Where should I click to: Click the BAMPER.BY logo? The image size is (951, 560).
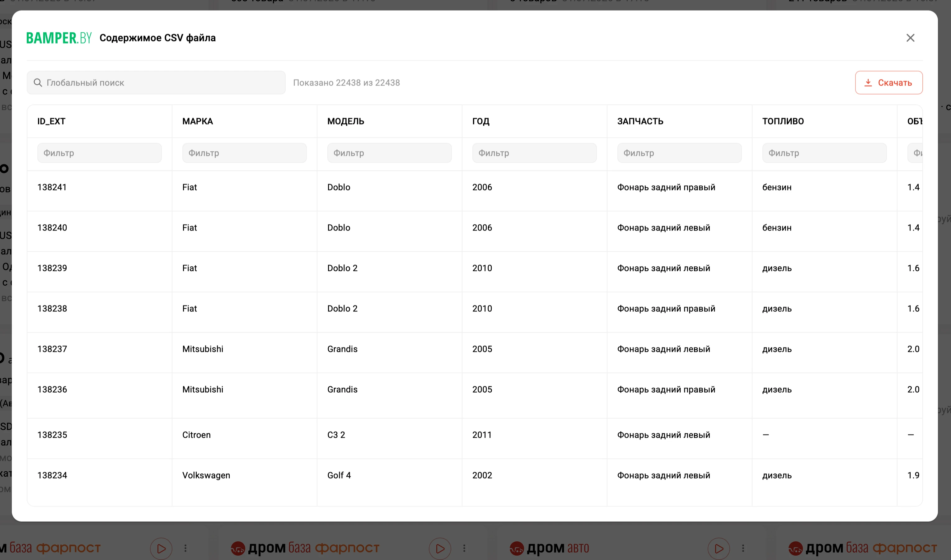(x=59, y=38)
